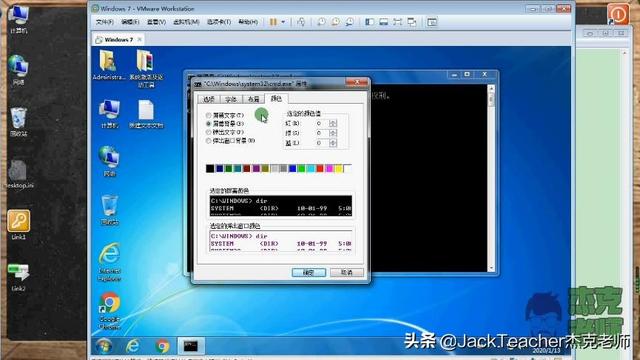This screenshot has width=640, height=360.
Task: Select Google Chrome icon on VM desktop
Action: point(109,311)
